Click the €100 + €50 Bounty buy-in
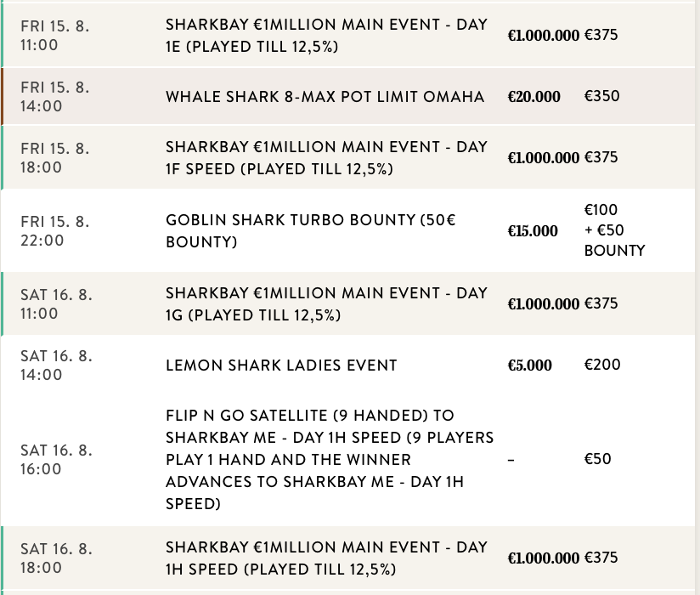 click(614, 230)
